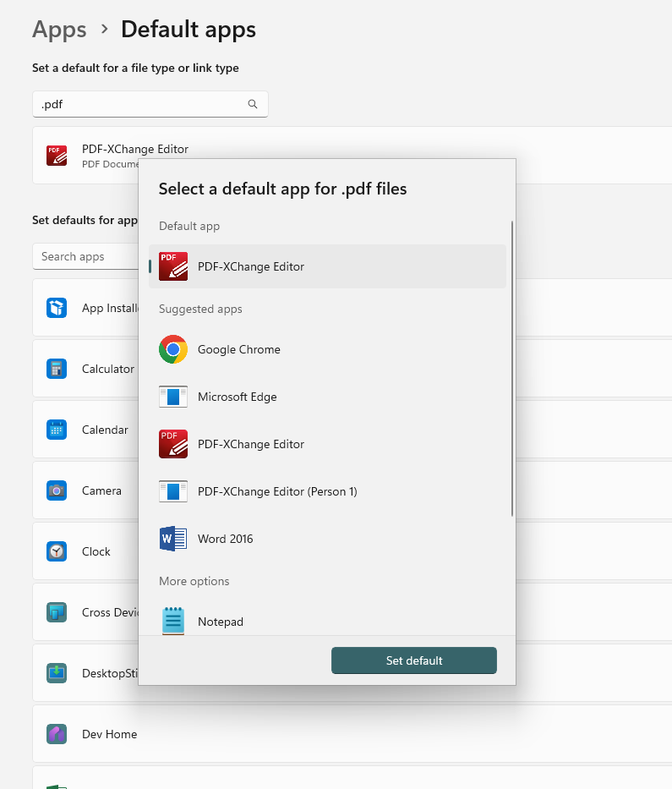Click the DesktopSti row label

point(110,673)
